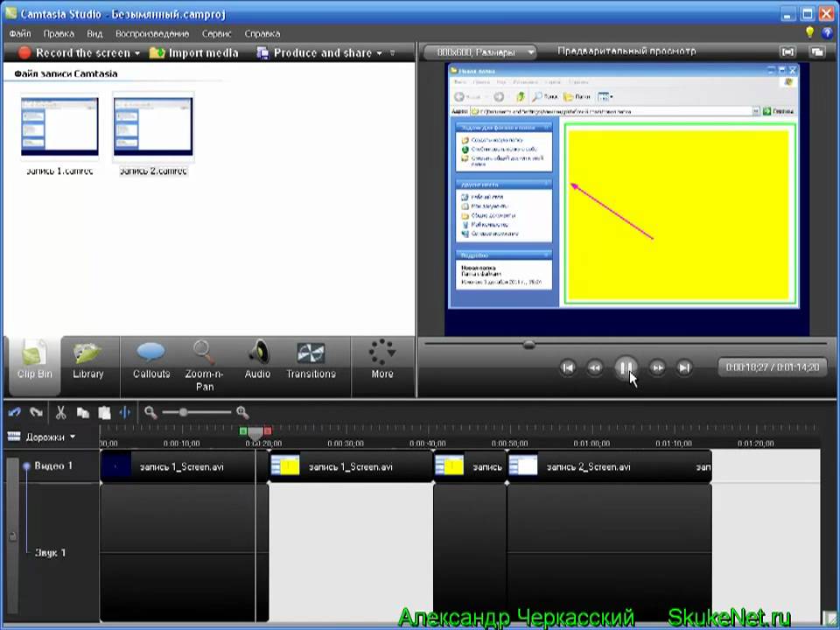Click the green selection start marker
This screenshot has height=630, width=840.
coord(243,430)
